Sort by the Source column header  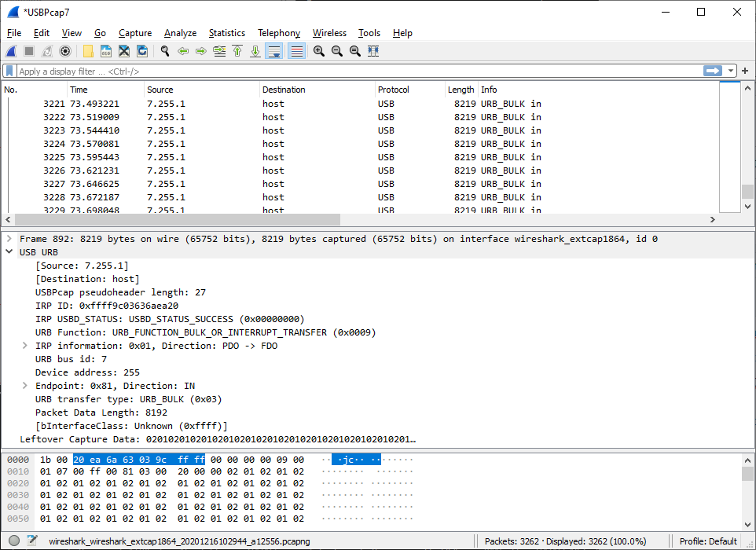[x=202, y=89]
